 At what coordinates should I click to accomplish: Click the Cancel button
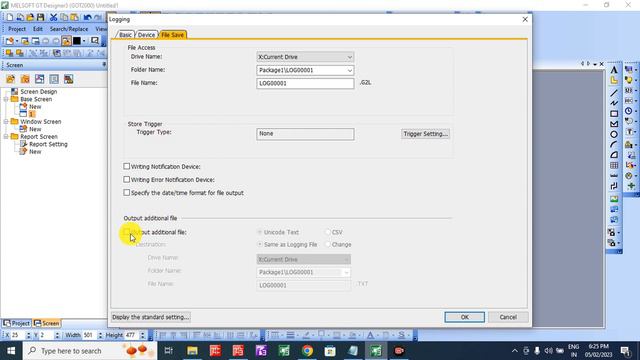[508, 317]
